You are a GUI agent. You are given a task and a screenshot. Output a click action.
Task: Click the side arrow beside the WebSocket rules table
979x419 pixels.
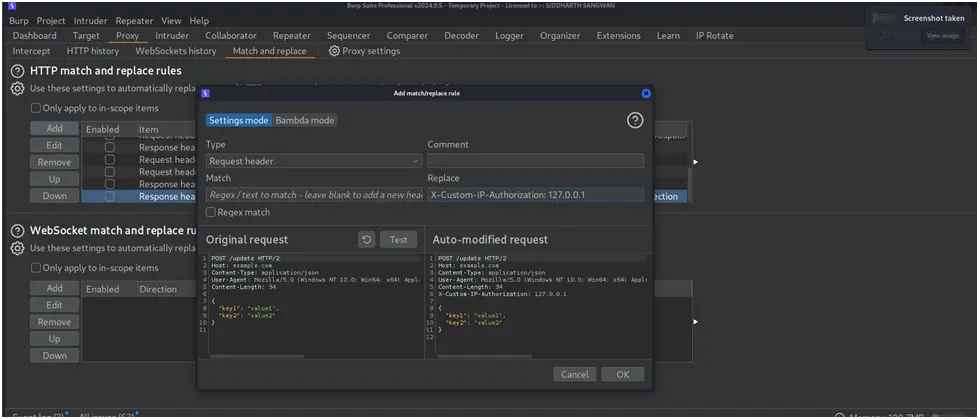point(696,322)
